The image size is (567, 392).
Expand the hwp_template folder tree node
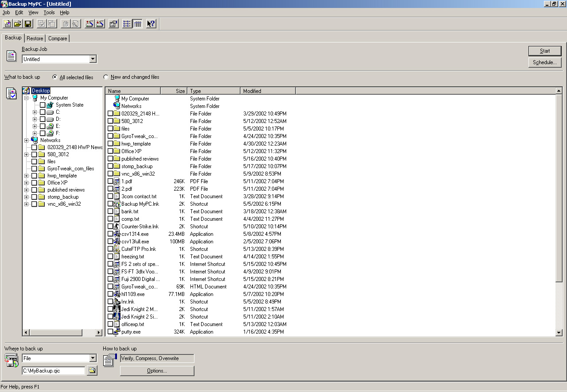point(27,176)
